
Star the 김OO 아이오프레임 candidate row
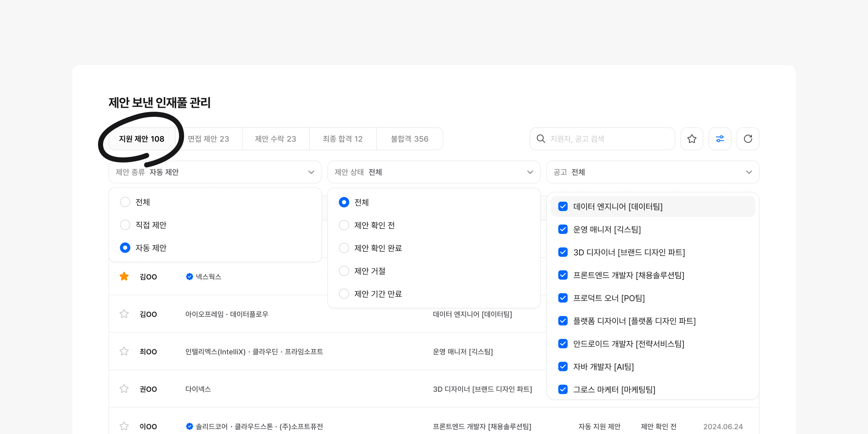pyautogui.click(x=124, y=314)
